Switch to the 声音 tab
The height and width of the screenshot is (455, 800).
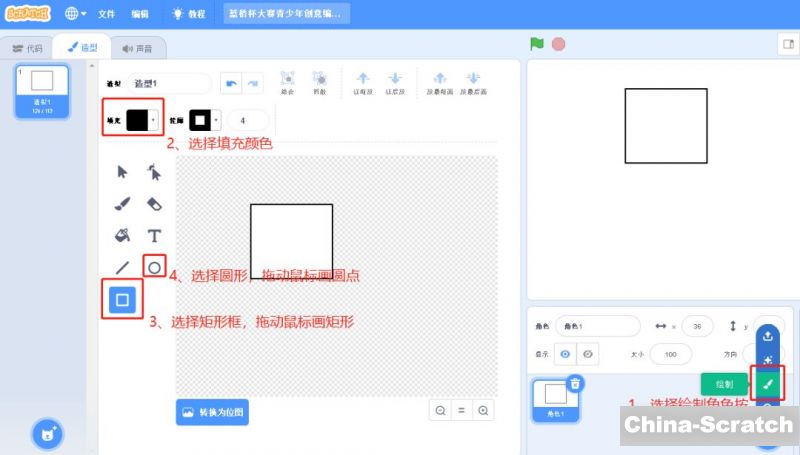(139, 48)
